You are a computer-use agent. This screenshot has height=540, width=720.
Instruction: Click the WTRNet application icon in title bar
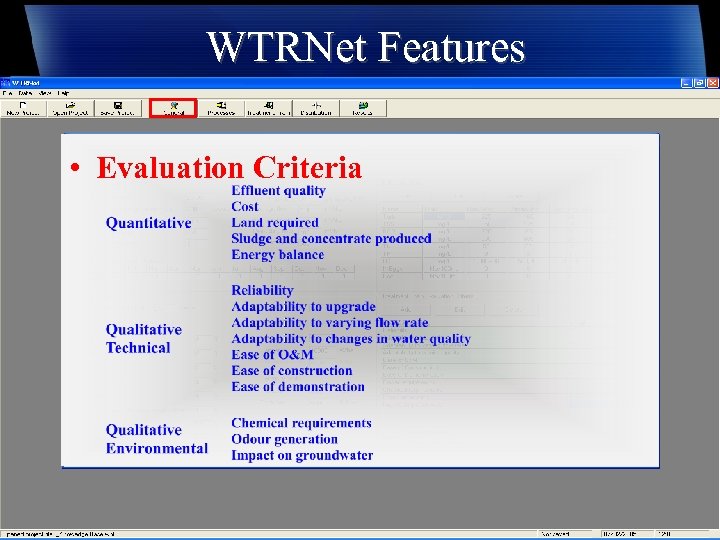click(x=5, y=83)
